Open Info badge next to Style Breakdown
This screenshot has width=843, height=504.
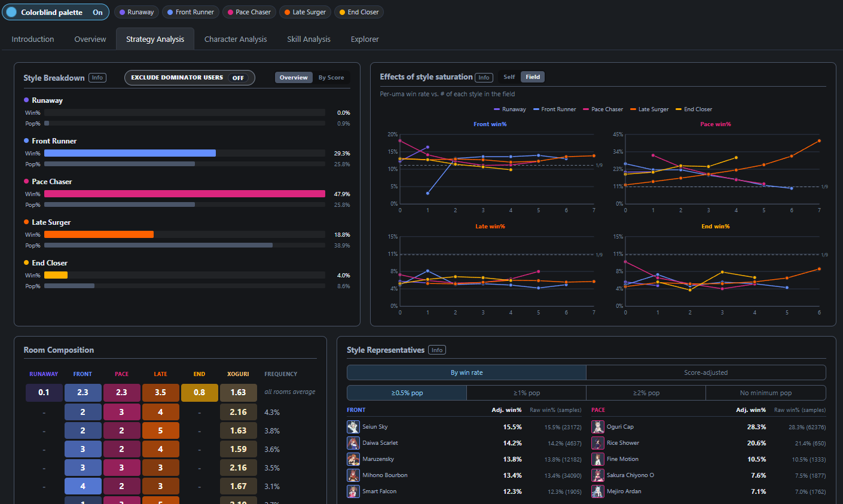(x=97, y=78)
